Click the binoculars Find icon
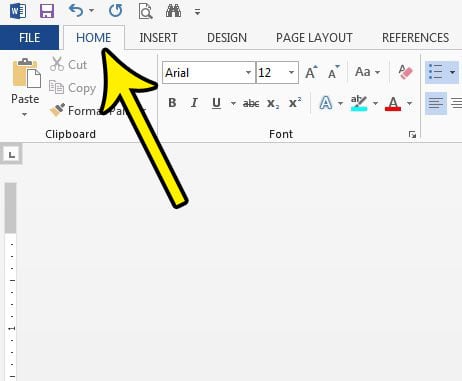The height and width of the screenshot is (381, 462). click(173, 11)
